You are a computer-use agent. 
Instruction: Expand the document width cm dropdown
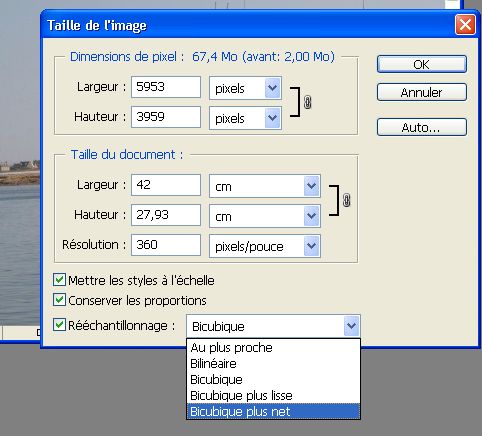(312, 186)
